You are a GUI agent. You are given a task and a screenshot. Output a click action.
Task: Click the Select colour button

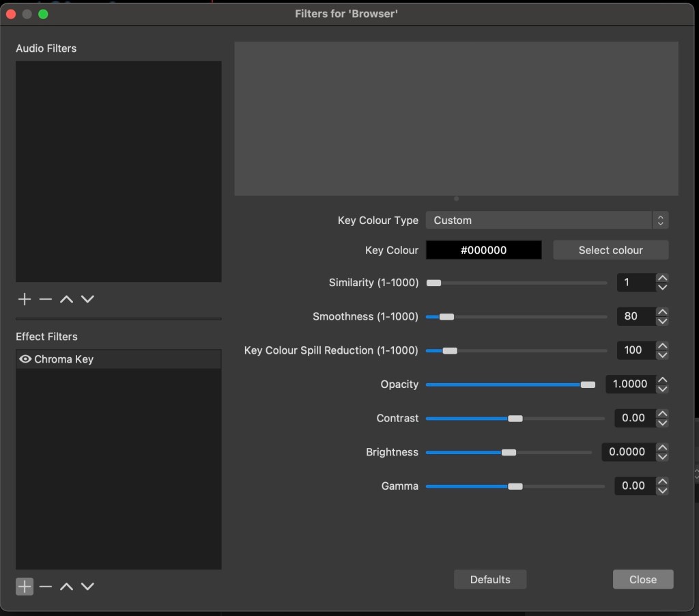coord(610,251)
